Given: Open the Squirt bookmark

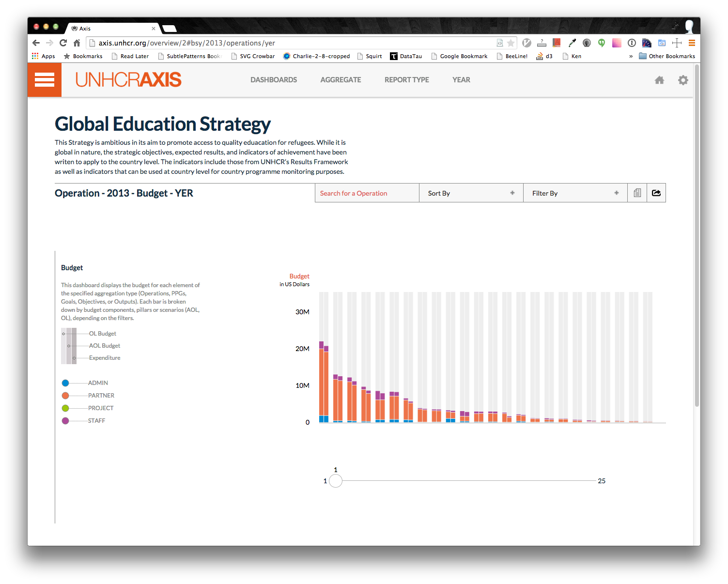Looking at the screenshot, I should pyautogui.click(x=370, y=56).
